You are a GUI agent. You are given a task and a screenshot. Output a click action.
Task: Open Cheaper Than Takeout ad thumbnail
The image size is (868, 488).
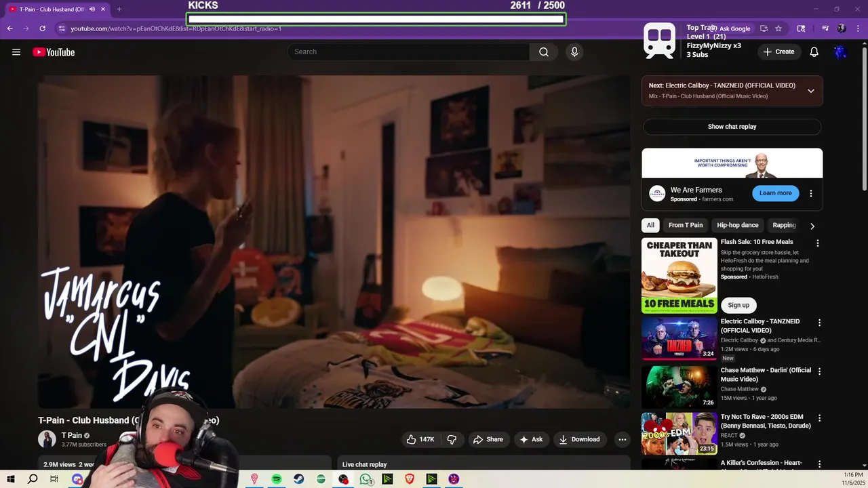pos(679,275)
